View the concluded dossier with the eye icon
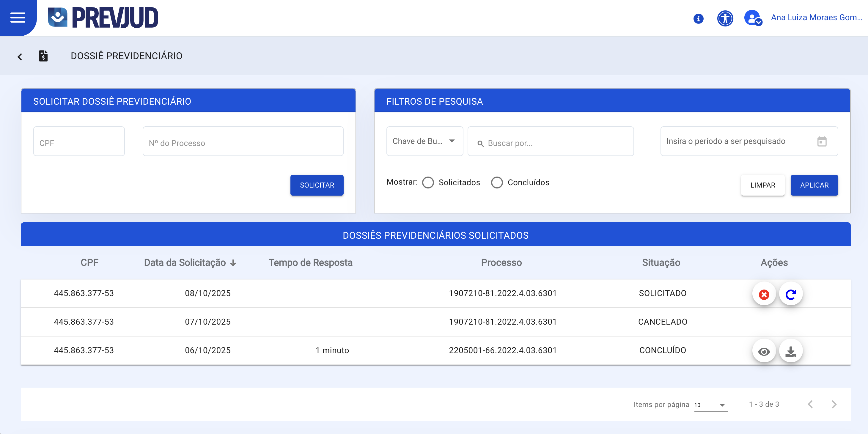 (x=764, y=351)
